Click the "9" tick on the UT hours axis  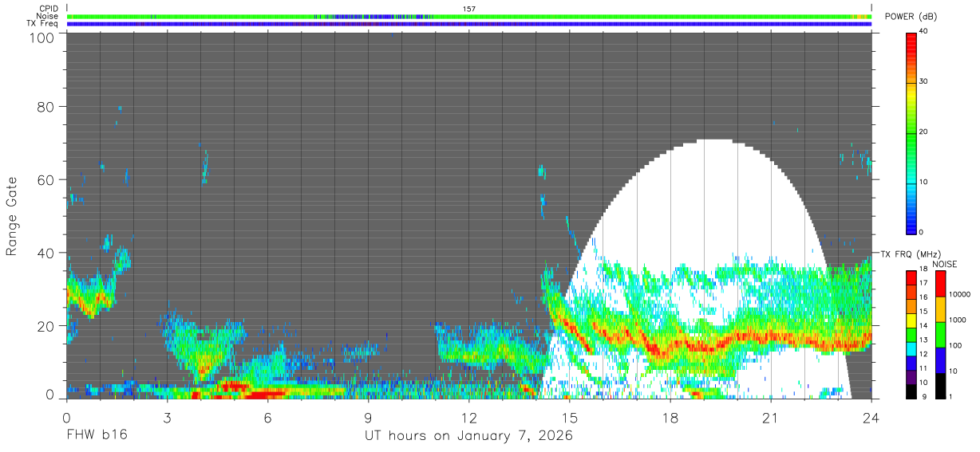369,417
